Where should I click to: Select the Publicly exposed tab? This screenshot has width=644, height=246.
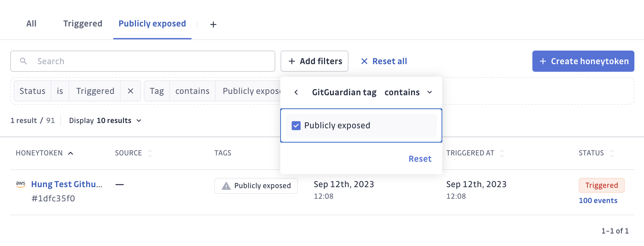tap(152, 23)
